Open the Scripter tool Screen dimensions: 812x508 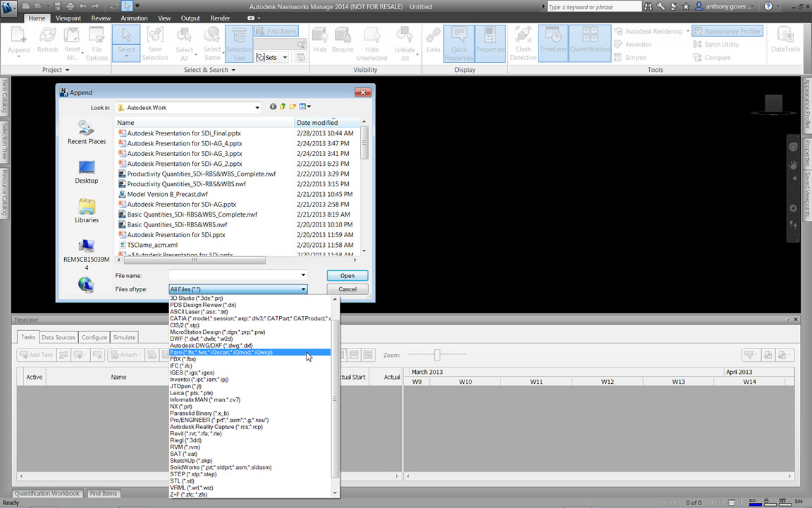tap(631, 58)
